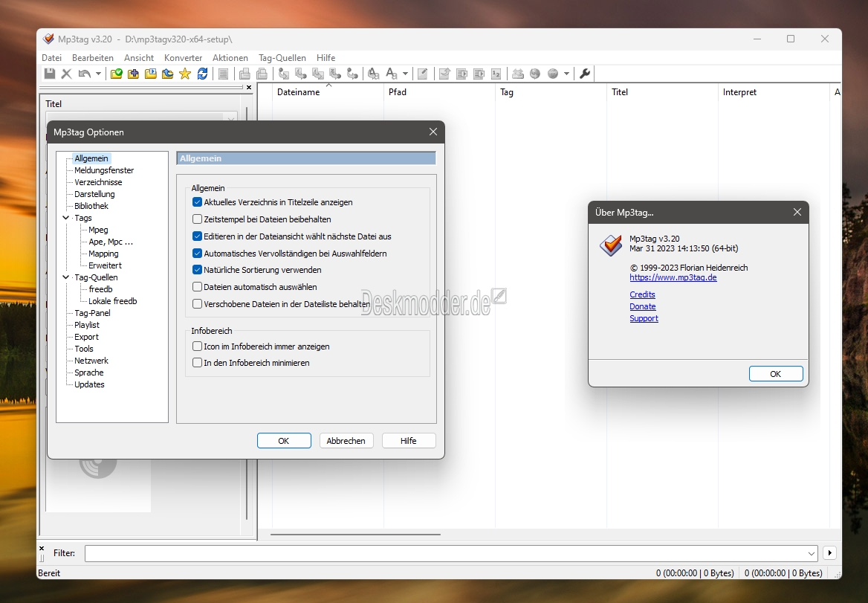Collapse the Tags node in the options tree
868x603 pixels.
pyautogui.click(x=66, y=218)
